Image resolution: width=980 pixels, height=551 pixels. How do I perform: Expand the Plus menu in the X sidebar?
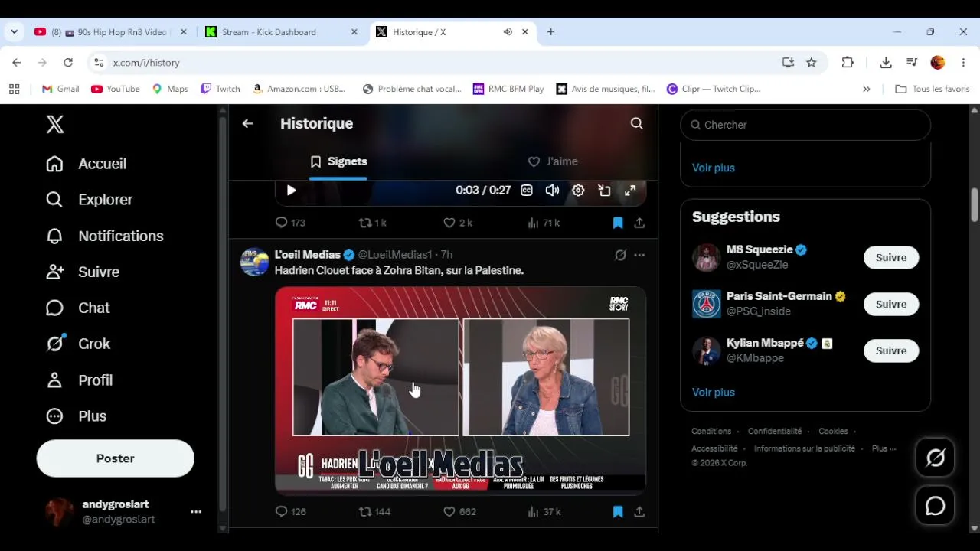(x=76, y=416)
